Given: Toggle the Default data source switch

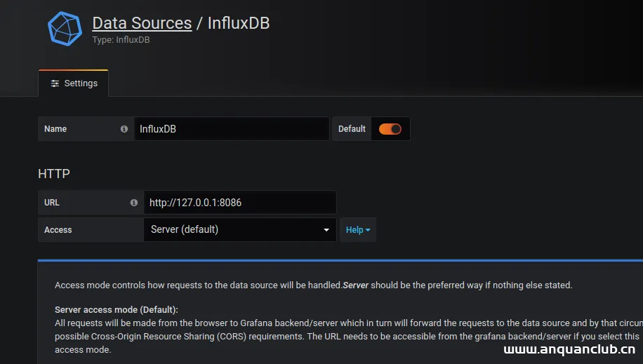Looking at the screenshot, I should (x=390, y=129).
